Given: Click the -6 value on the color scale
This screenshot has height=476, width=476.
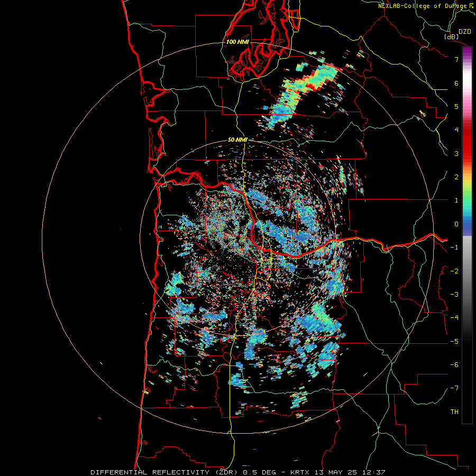Looking at the screenshot, I should click(454, 365).
